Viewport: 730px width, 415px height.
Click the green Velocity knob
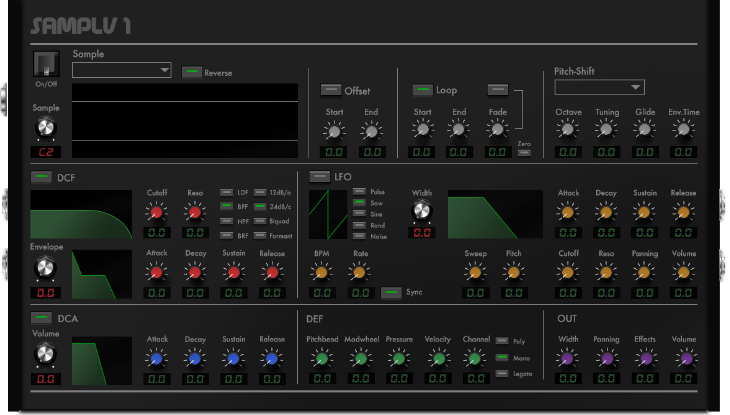(x=438, y=359)
